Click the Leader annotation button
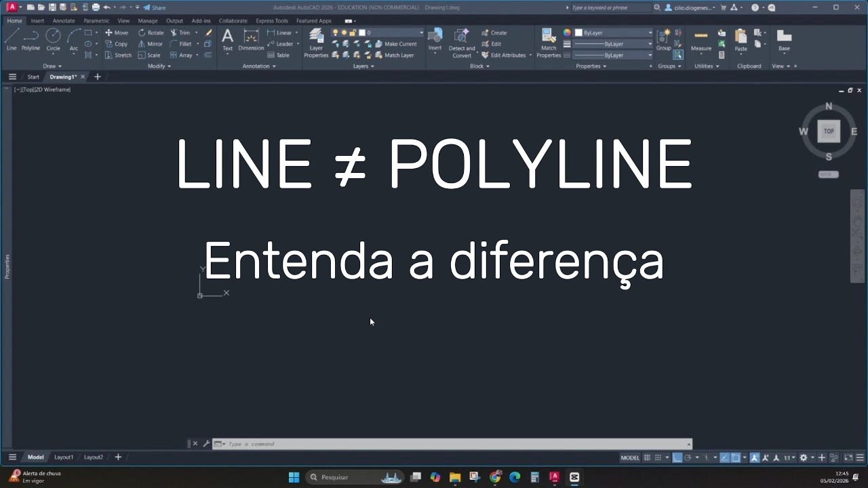This screenshot has width=868, height=488. point(280,44)
